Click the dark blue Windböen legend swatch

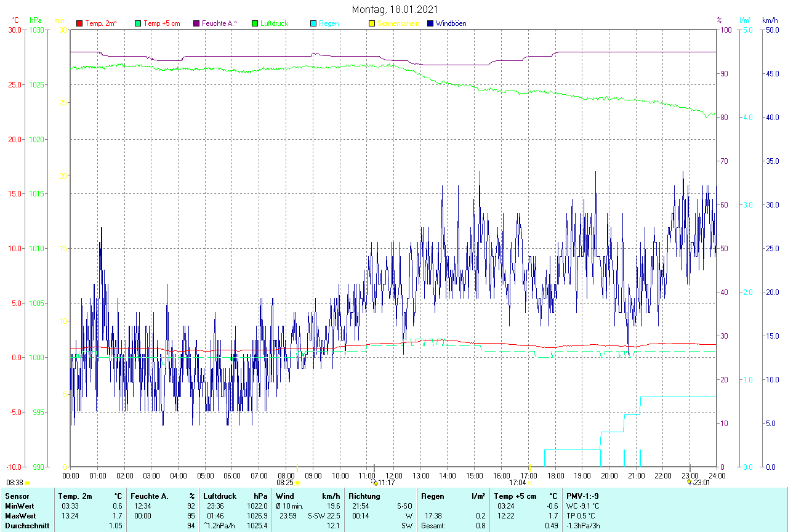[x=430, y=23]
